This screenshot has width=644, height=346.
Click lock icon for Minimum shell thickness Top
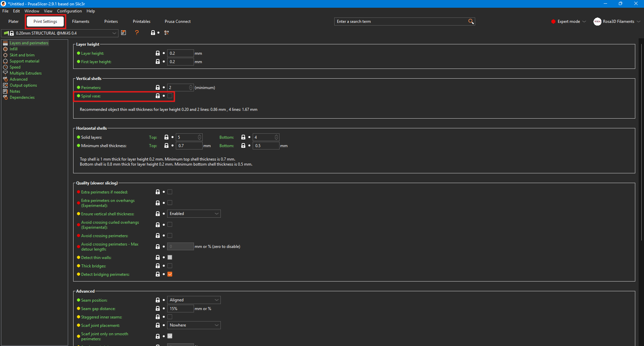point(166,145)
